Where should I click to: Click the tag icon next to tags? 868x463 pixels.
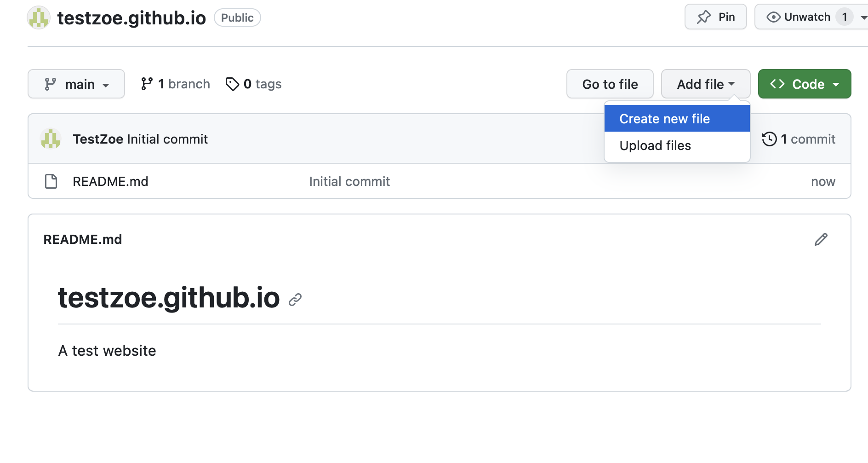click(x=232, y=84)
